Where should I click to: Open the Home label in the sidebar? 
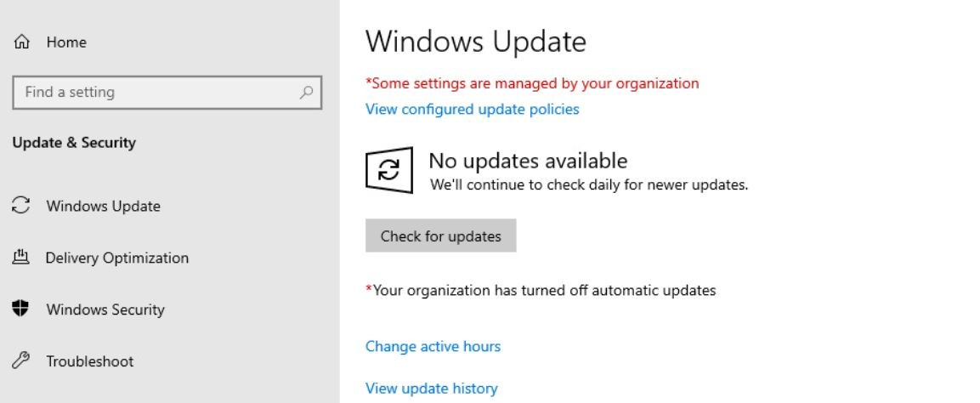coord(66,42)
